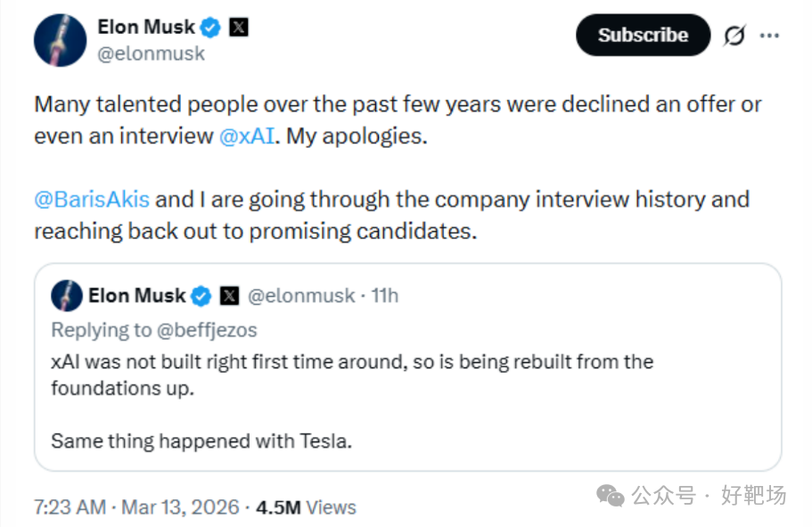
Task: Click the Grok icon next to Subscribe
Action: click(x=734, y=36)
